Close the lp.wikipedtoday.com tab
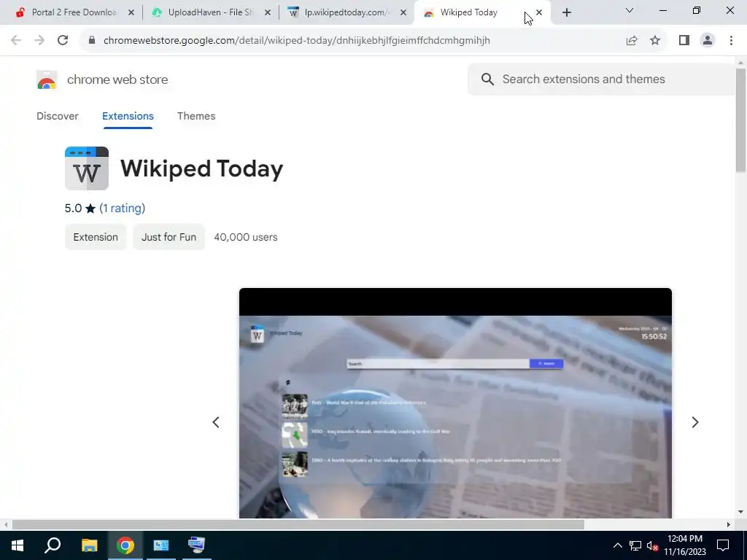Screen dimensions: 747x560 pos(403,13)
